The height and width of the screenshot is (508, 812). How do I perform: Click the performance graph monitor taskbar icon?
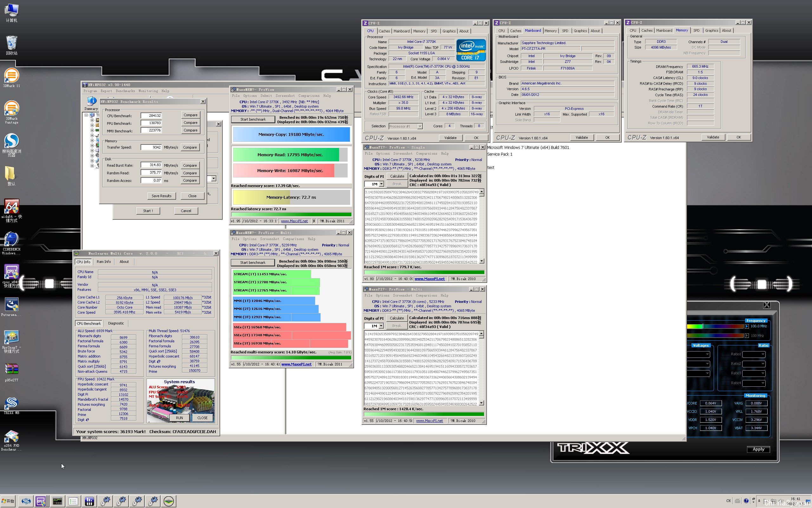57,501
